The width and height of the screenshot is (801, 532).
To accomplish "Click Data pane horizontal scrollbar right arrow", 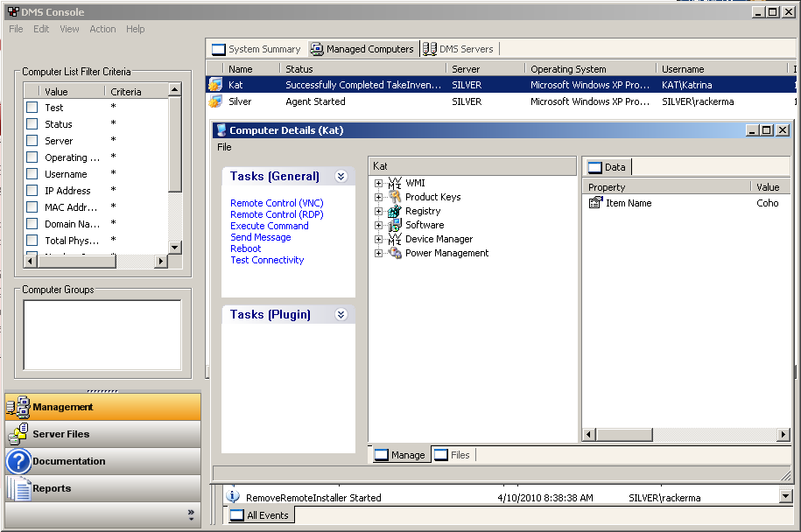I will coord(783,435).
